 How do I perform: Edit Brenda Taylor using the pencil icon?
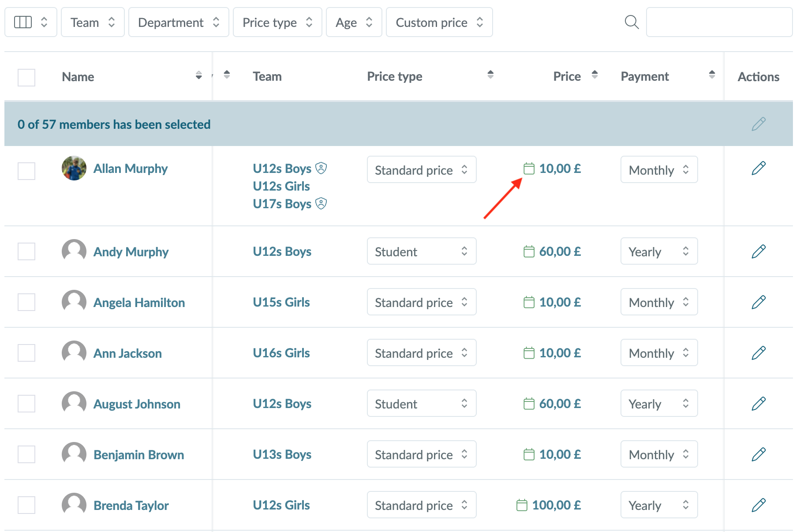pos(758,505)
